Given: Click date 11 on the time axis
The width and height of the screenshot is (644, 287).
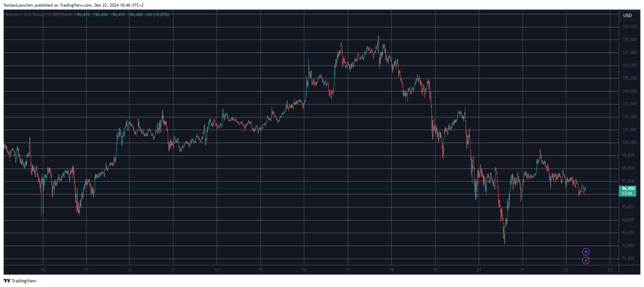Looking at the screenshot, I should [86, 270].
